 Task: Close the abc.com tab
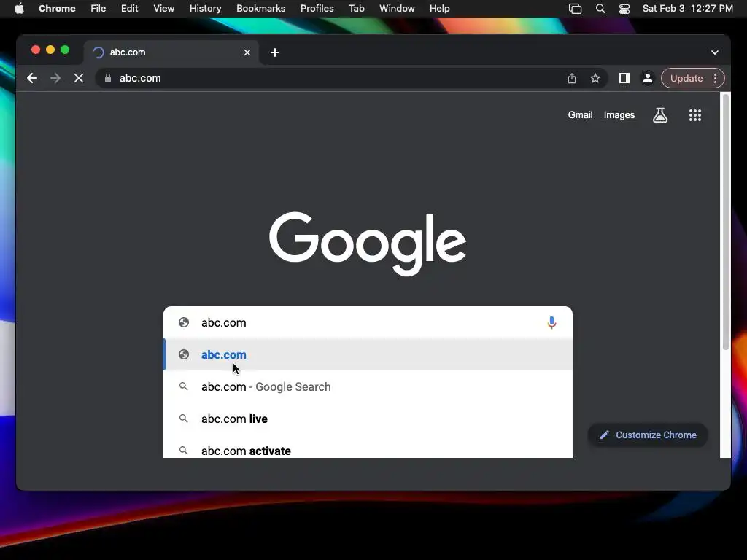coord(247,52)
